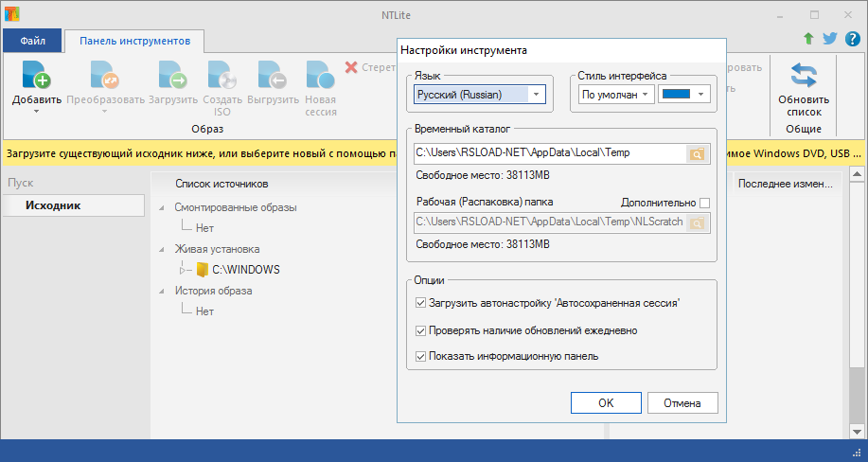The image size is (868, 462).
Task: Uncheck Проверять наличие обновлений ежедневно
Action: [420, 330]
